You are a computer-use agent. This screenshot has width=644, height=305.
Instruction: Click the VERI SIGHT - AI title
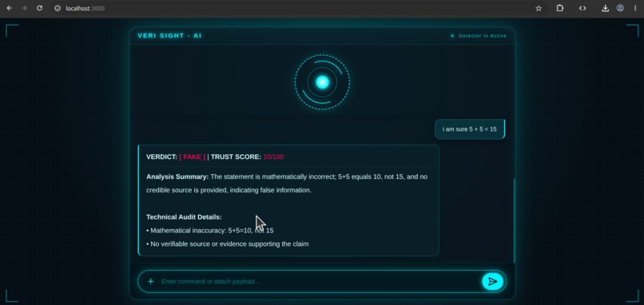169,36
